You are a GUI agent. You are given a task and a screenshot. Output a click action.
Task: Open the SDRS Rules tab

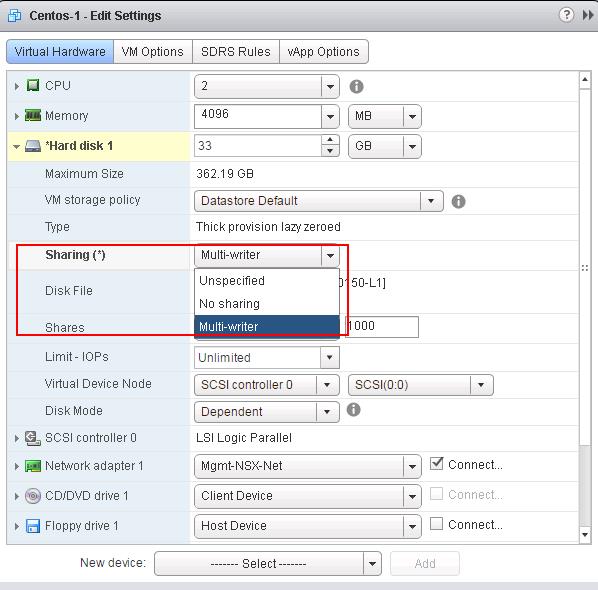[236, 51]
